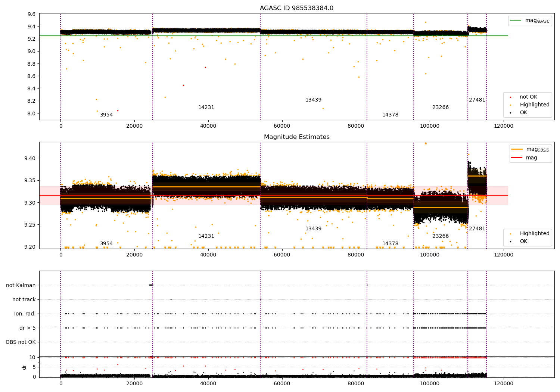Select "Highlighted" in the top plot legend
This screenshot has width=560, height=392.
click(x=534, y=105)
